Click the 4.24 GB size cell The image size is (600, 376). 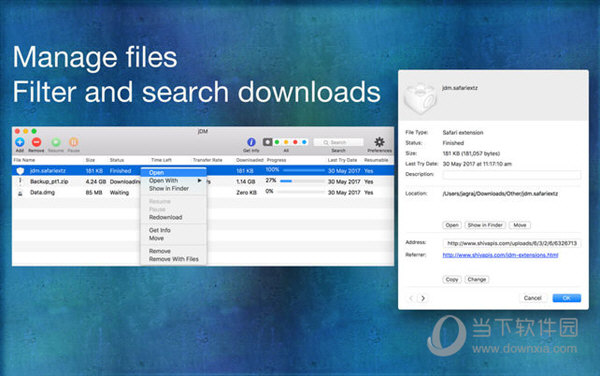point(96,182)
